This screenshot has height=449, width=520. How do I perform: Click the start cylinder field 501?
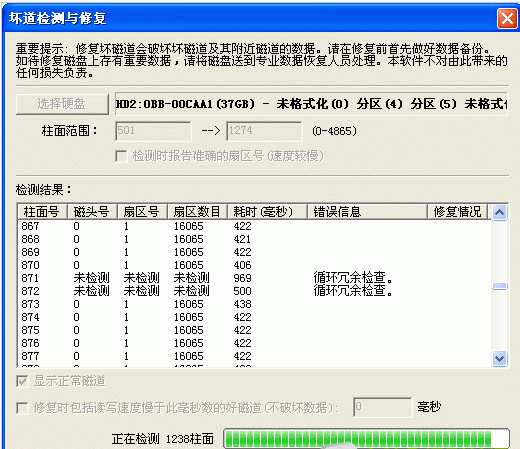pos(153,131)
